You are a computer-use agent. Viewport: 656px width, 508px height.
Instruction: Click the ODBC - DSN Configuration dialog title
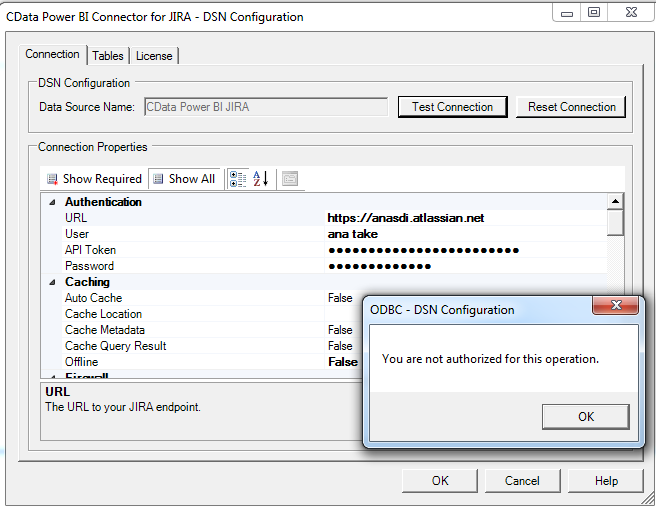(x=442, y=310)
